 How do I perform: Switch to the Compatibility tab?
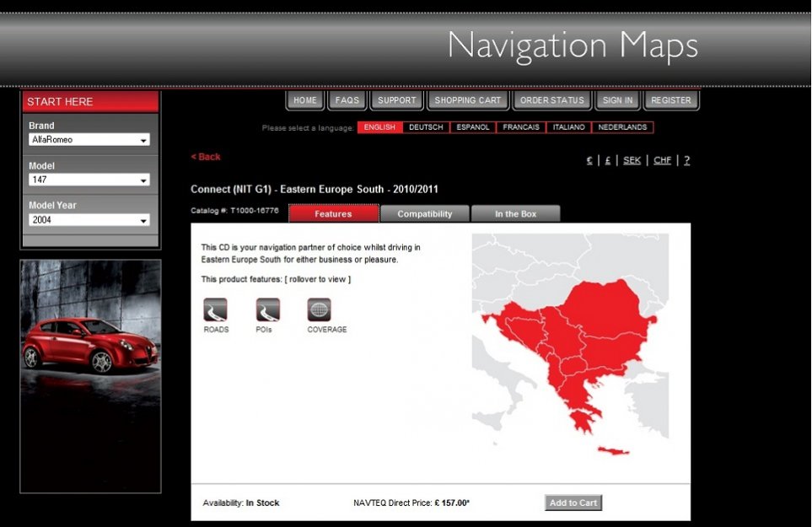[425, 214]
